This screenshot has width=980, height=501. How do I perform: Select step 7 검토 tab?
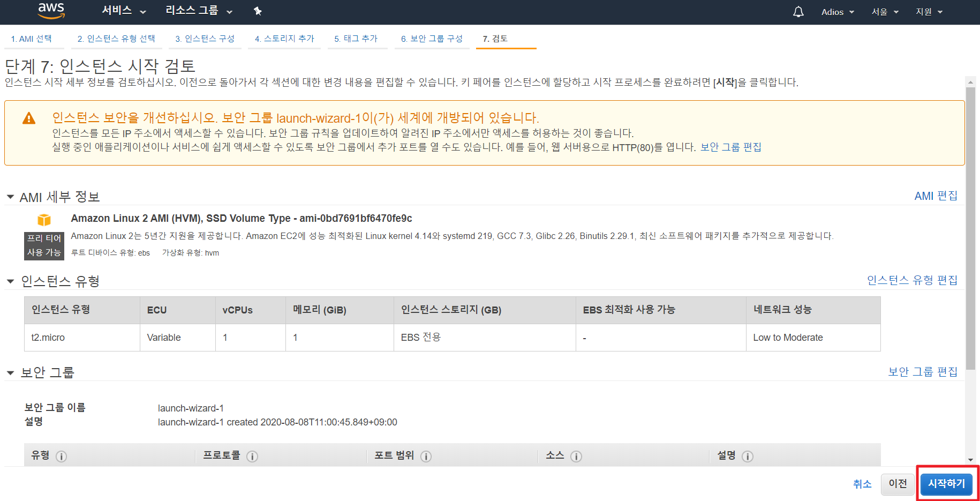[x=495, y=39]
